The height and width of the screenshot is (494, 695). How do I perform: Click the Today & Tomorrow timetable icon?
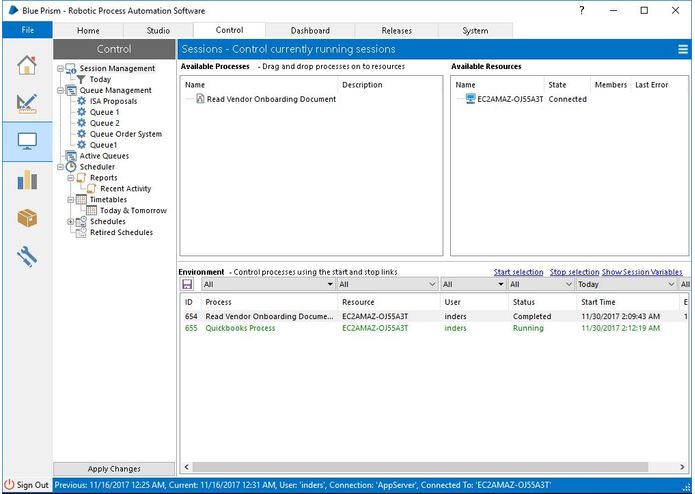91,210
